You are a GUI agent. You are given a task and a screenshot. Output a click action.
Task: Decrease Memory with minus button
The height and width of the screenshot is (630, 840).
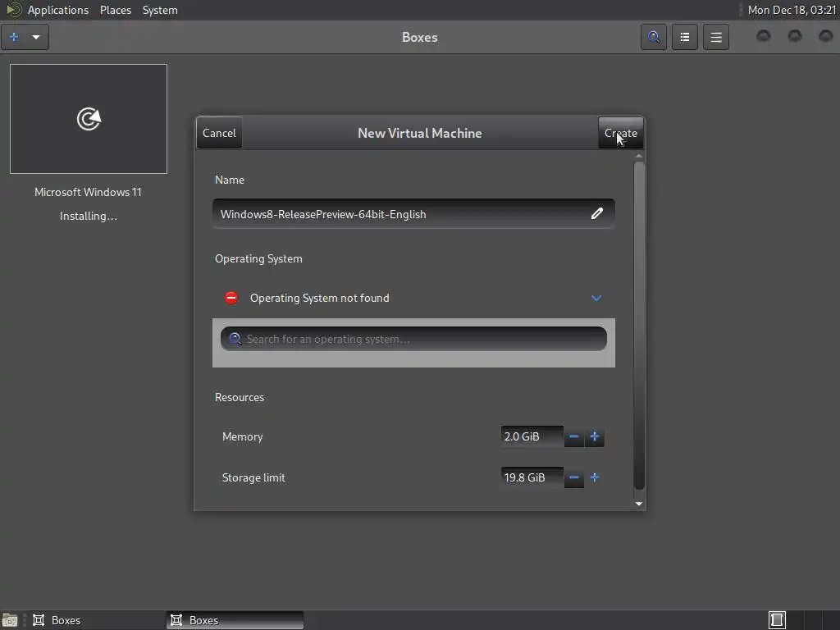click(573, 436)
